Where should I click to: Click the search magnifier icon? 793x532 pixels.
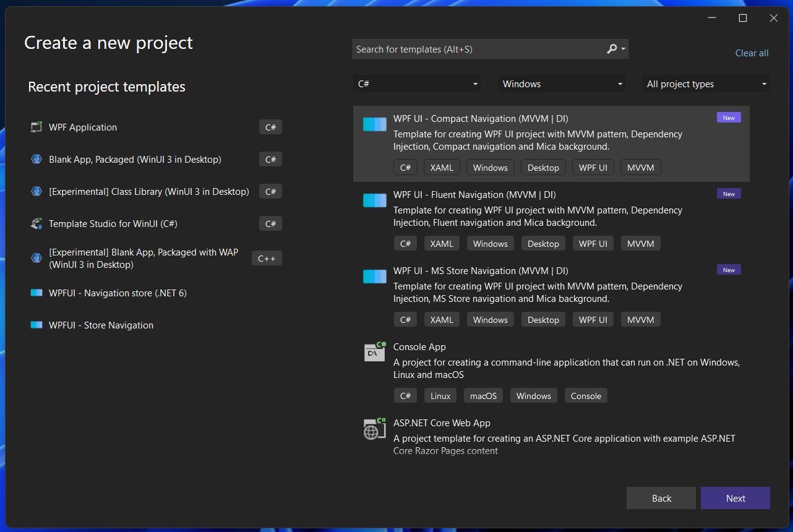click(x=612, y=48)
